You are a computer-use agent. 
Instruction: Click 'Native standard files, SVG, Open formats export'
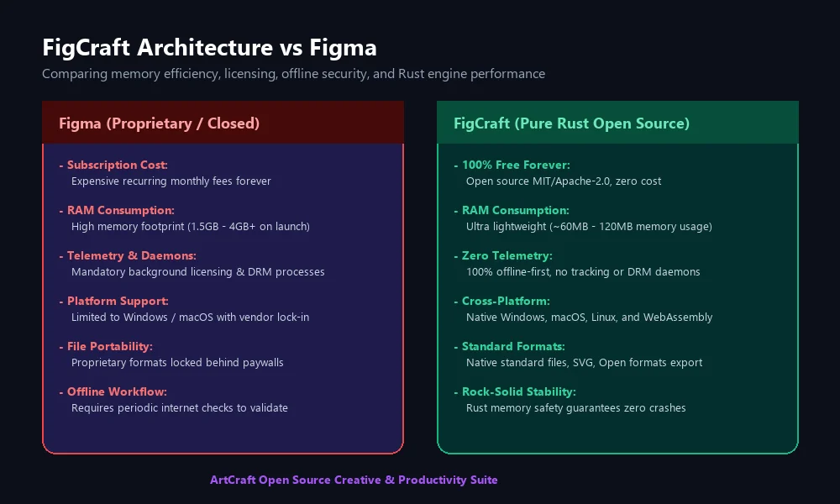pos(584,363)
